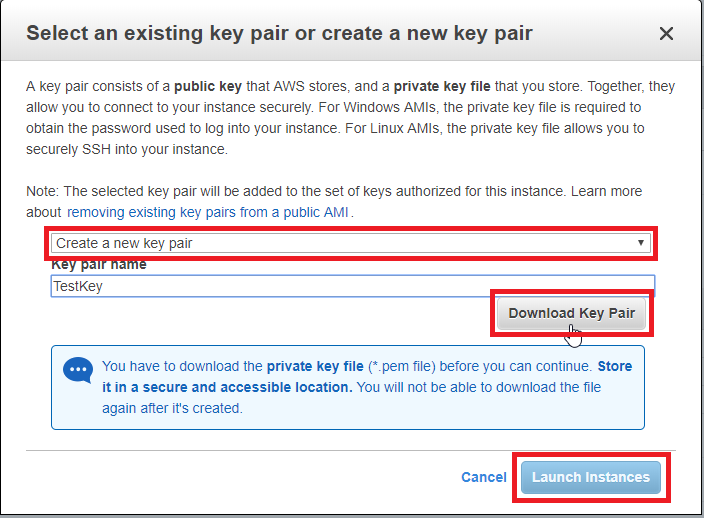Click bold 'private key file' inside the blue notice

click(x=315, y=366)
